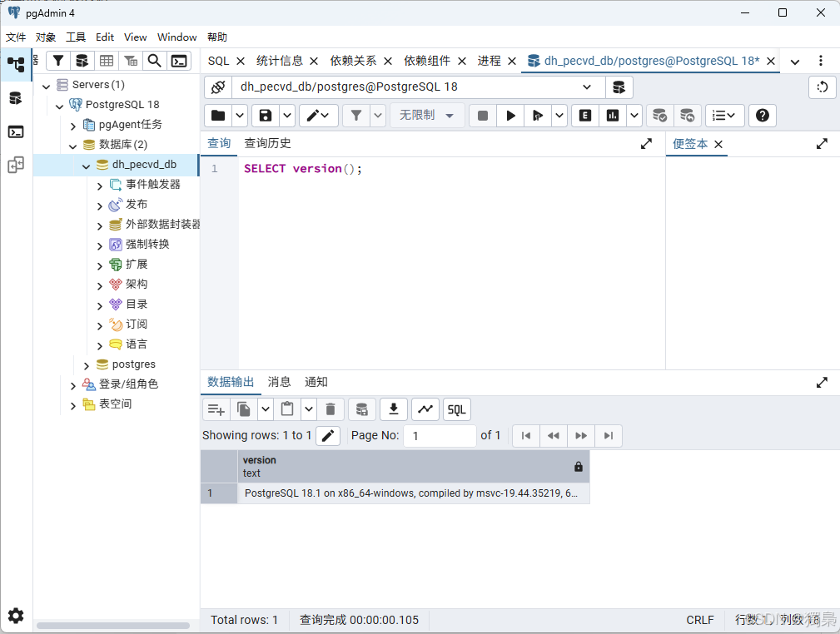The image size is (840, 634).
Task: Click Open File folder icon
Action: click(218, 115)
